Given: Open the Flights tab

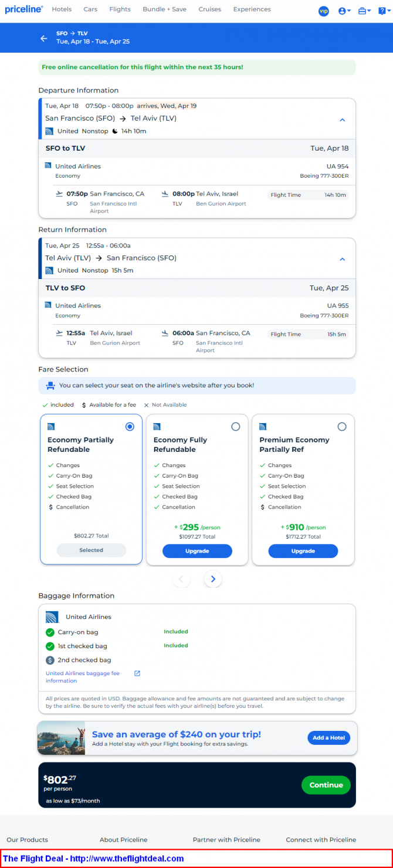Looking at the screenshot, I should [120, 9].
